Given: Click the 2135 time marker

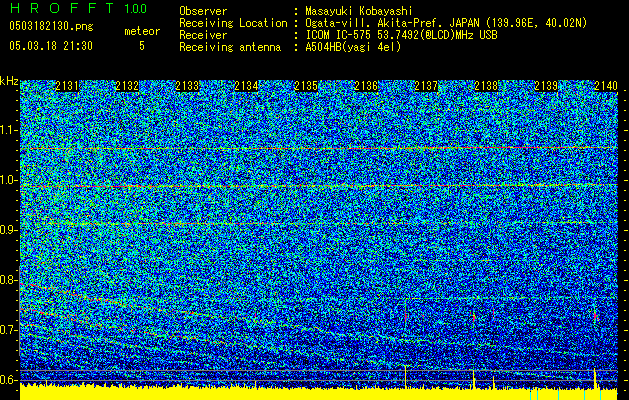Looking at the screenshot, I should click(306, 86).
